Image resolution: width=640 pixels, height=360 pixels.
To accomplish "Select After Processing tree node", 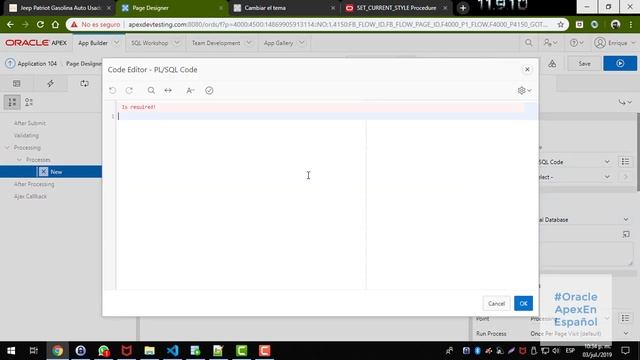I will 34,184.
